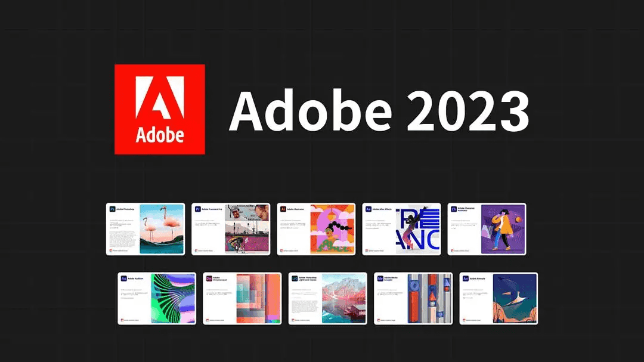Click Creative Cloud logo on Dreamweaver splash
This screenshot has height=362, width=644.
208,320
